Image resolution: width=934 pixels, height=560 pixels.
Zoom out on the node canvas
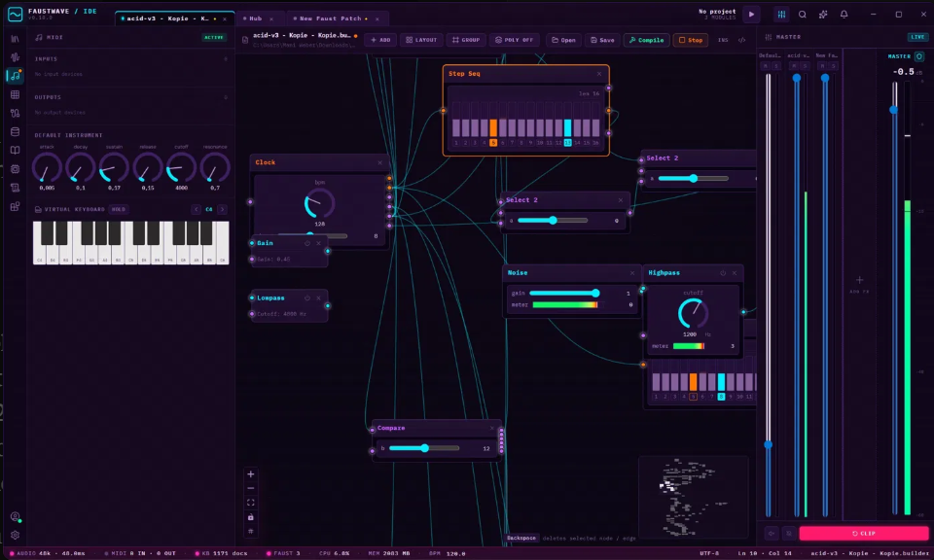click(251, 489)
